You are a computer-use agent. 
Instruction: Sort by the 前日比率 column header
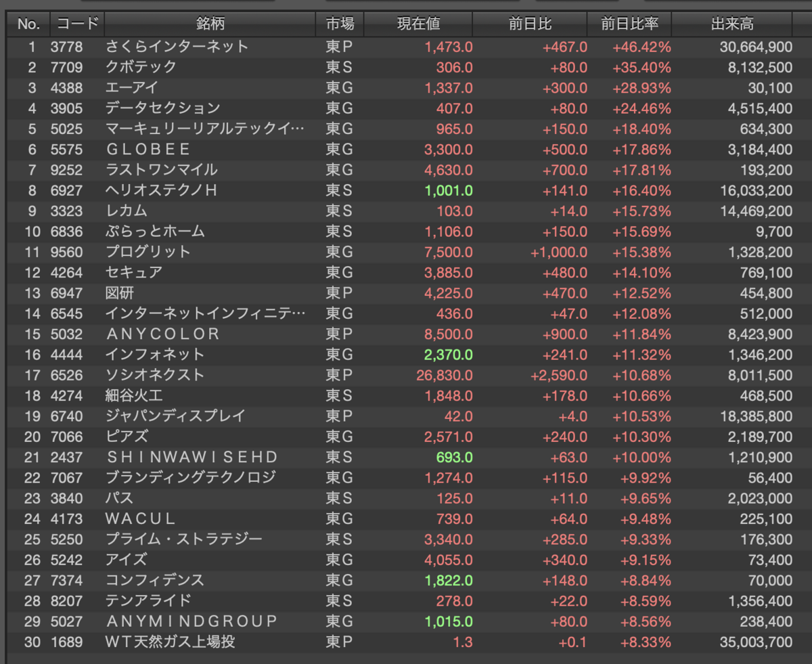click(x=629, y=24)
